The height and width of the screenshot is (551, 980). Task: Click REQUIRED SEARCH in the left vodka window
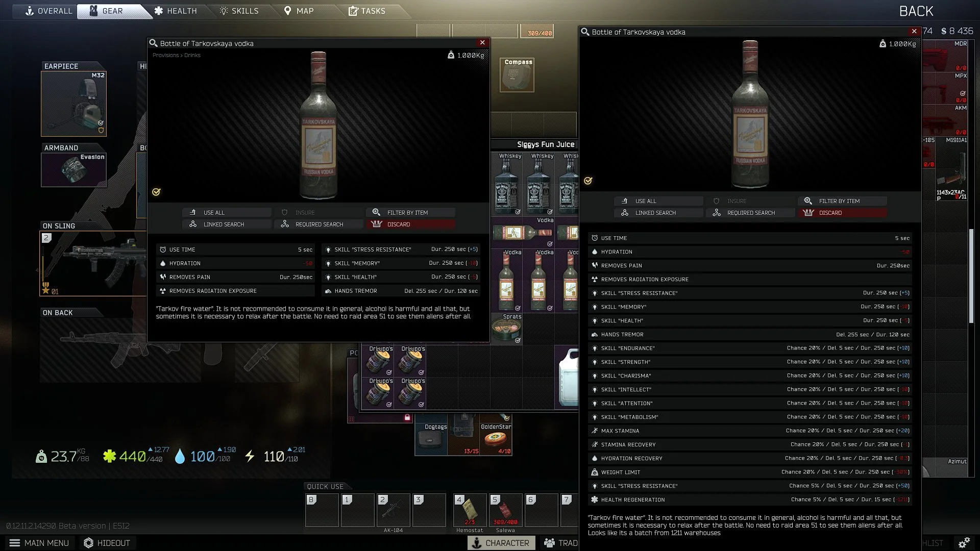318,224
